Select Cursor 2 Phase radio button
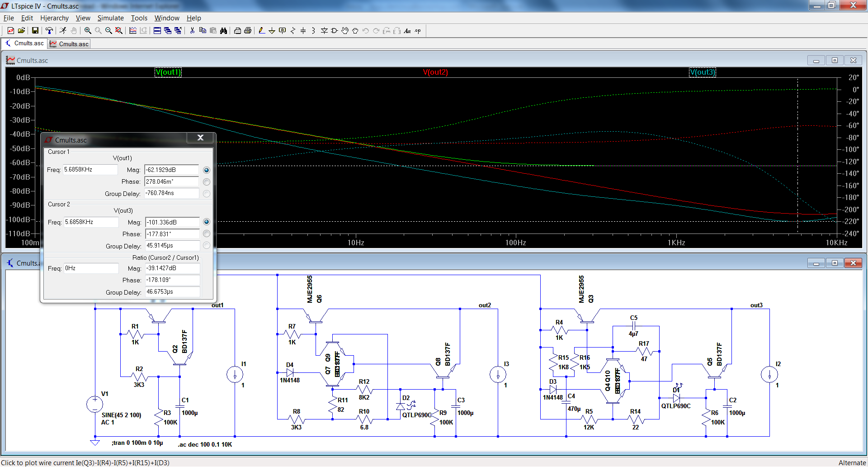 pyautogui.click(x=207, y=233)
